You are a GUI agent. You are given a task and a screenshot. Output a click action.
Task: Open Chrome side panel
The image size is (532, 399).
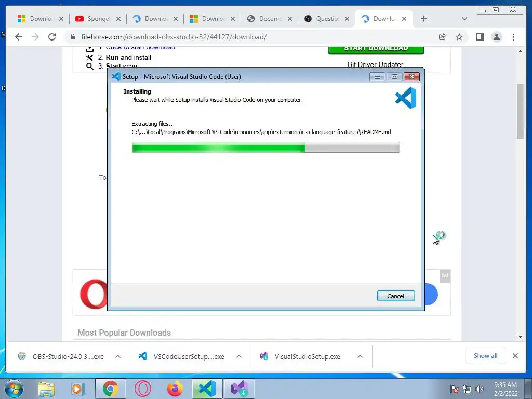(480, 37)
